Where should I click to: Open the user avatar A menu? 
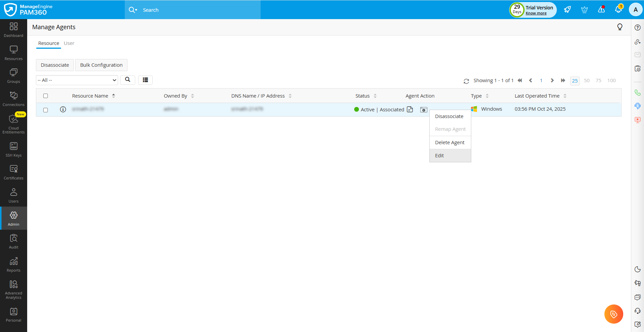636,10
